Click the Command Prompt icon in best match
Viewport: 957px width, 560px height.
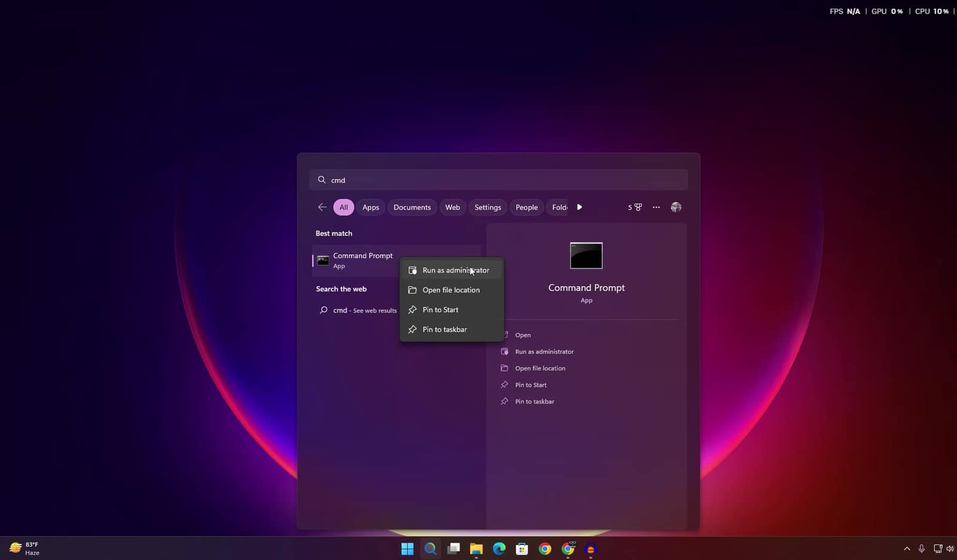(x=323, y=261)
